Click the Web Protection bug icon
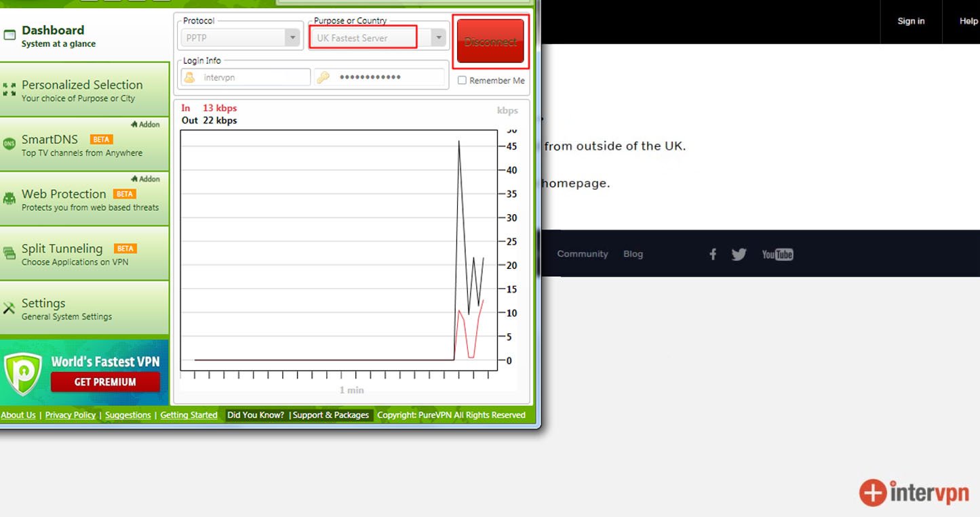980x517 pixels. [9, 199]
